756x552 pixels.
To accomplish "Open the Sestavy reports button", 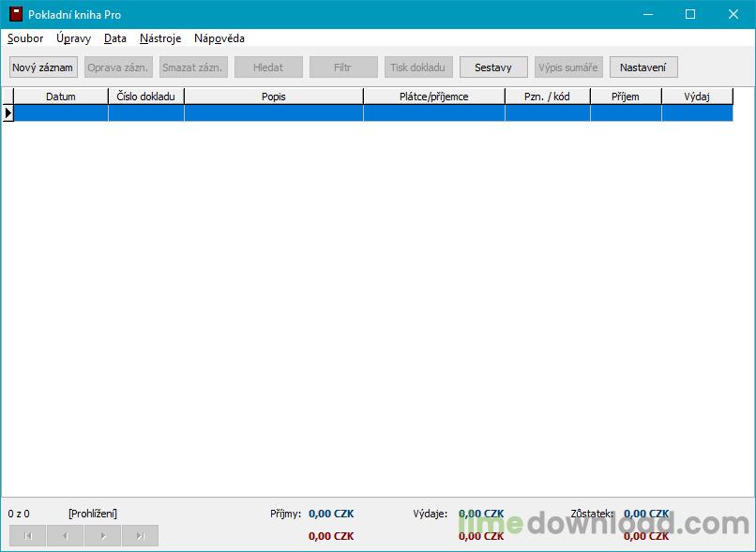I will point(493,67).
